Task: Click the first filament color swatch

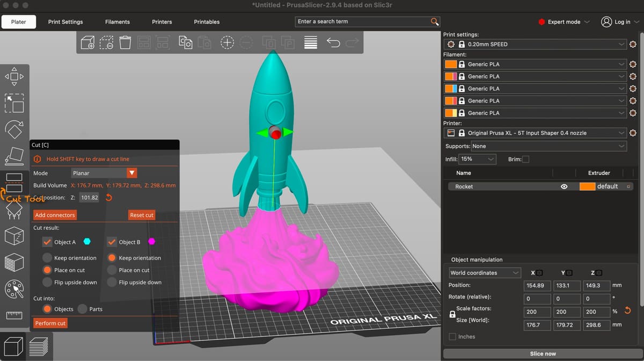Action: pos(451,64)
